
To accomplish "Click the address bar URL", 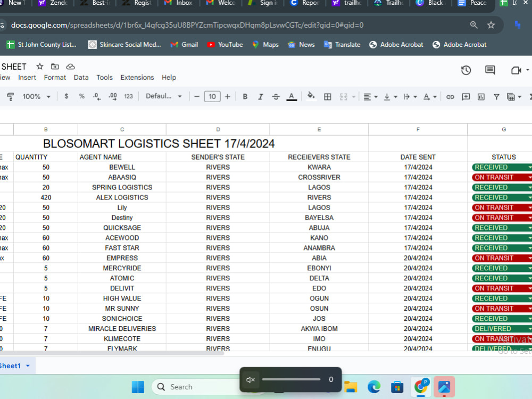I will (x=187, y=25).
